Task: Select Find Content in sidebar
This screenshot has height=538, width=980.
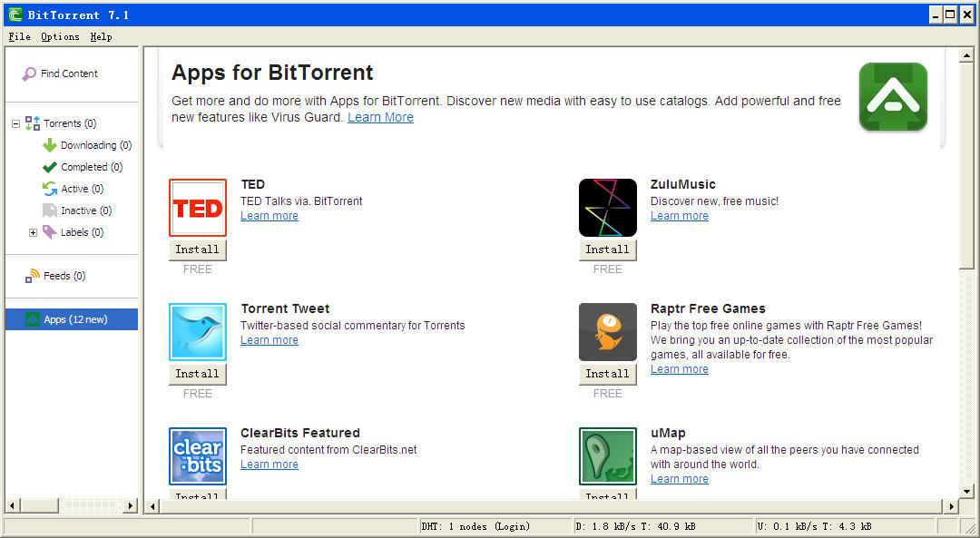Action: [69, 73]
